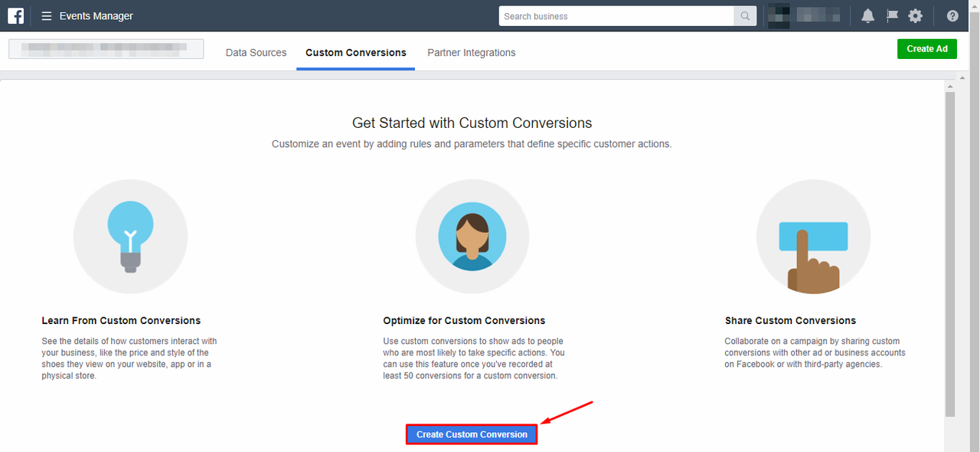
Task: Click the profile avatar in top bar
Action: pos(779,16)
